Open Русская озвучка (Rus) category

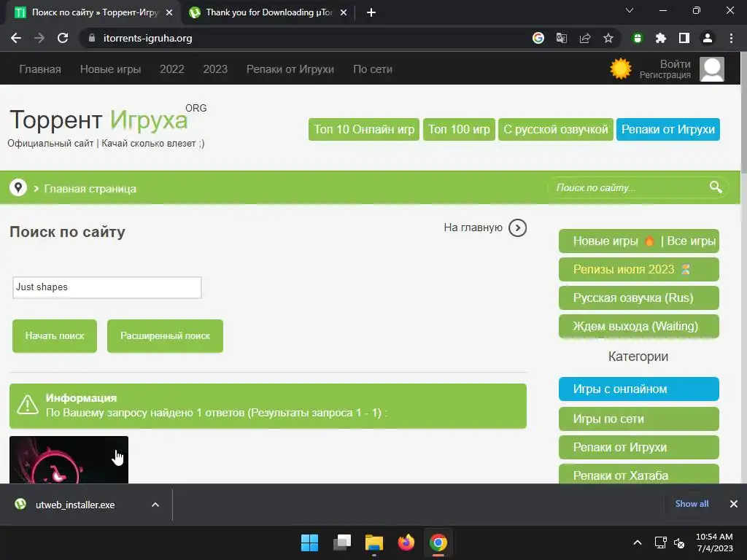(639, 298)
